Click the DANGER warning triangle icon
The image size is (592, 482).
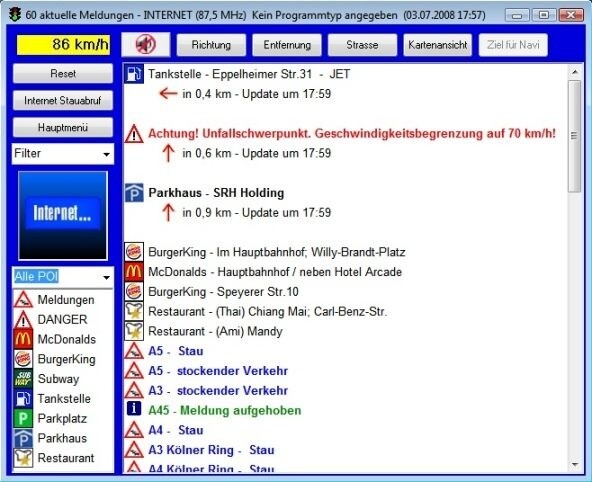click(x=23, y=319)
